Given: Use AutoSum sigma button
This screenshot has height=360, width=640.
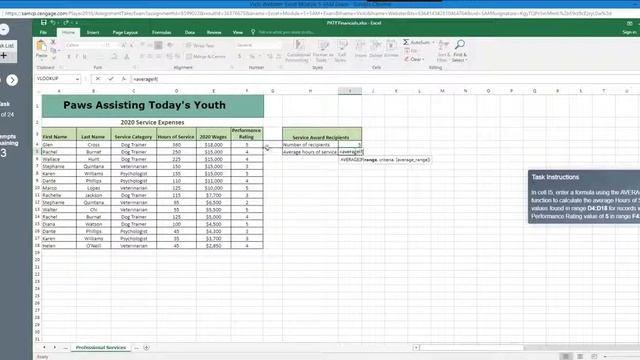Looking at the screenshot, I should 416,42.
